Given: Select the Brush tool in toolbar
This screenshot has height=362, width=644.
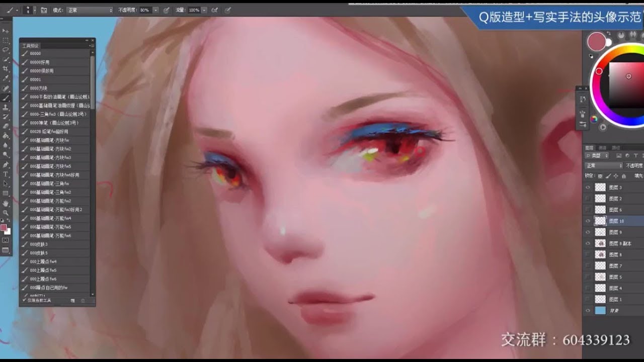Looking at the screenshot, I should coord(6,98).
